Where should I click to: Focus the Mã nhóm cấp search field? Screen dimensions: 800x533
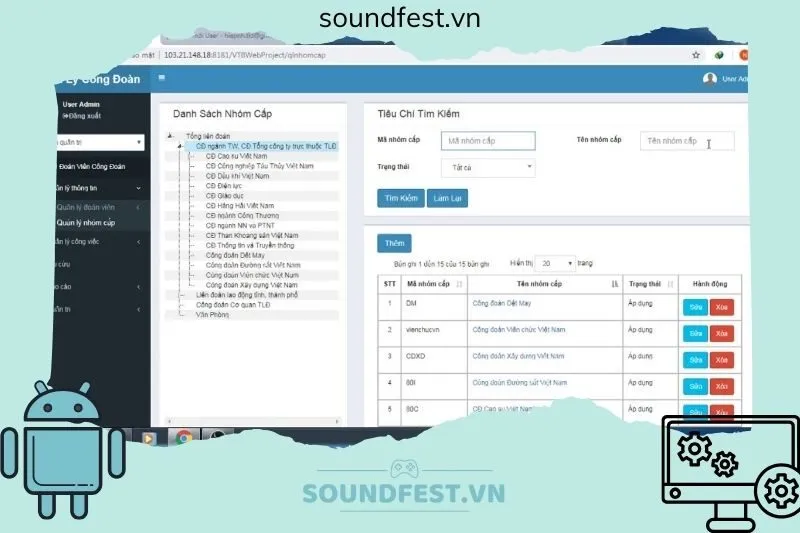[x=488, y=141]
